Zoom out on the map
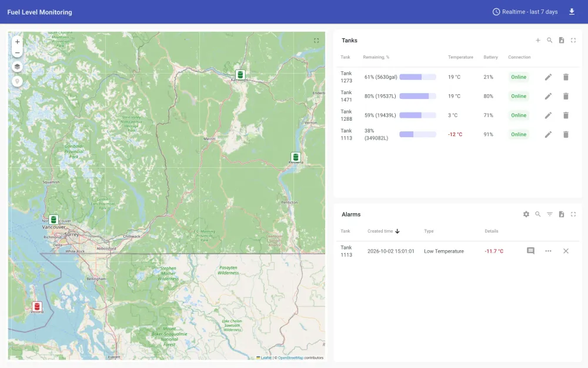 tap(17, 52)
